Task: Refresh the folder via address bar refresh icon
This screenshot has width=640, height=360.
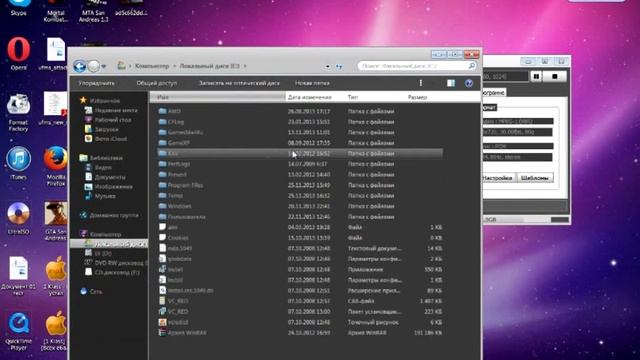Action: [x=339, y=66]
